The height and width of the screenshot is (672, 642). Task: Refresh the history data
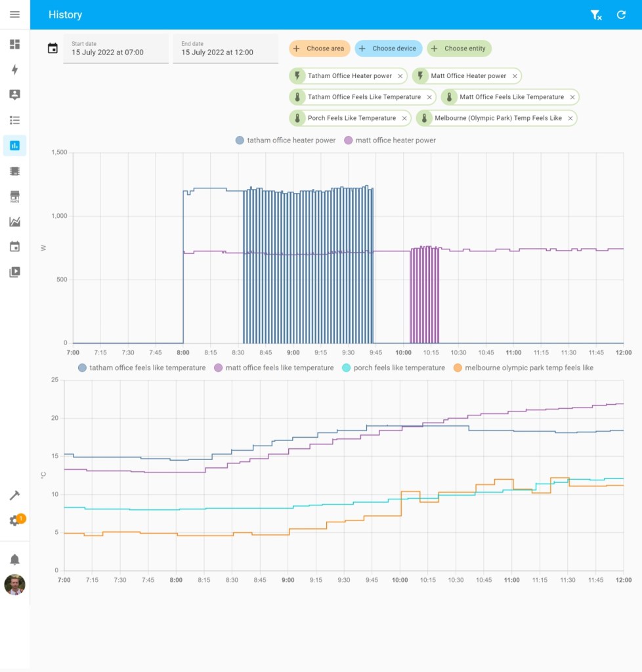point(621,14)
